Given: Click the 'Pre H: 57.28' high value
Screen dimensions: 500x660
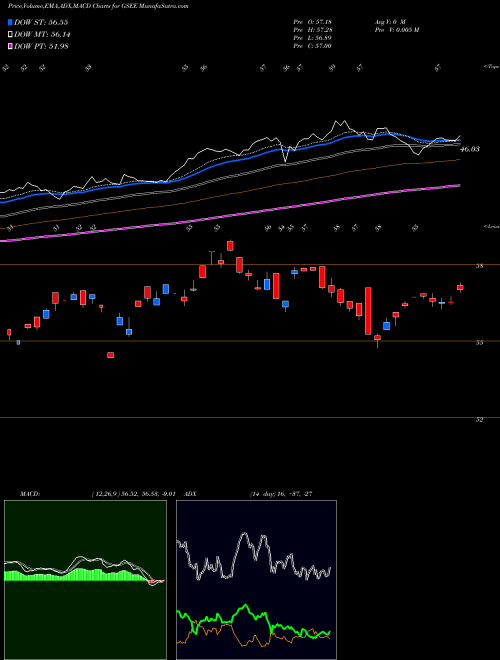Looking at the screenshot, I should tap(312, 30).
